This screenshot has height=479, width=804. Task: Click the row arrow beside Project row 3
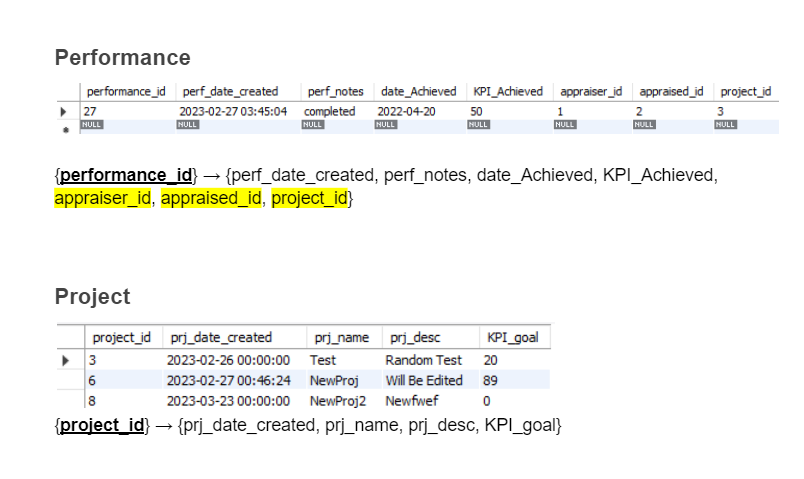66,360
